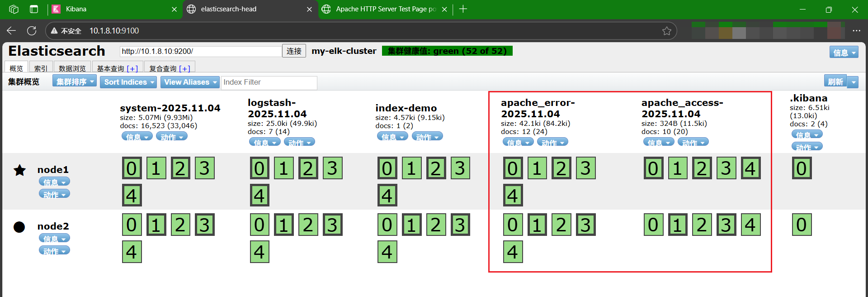Click the Index Filter input field
Screen dimensions: 868x297
(269, 82)
